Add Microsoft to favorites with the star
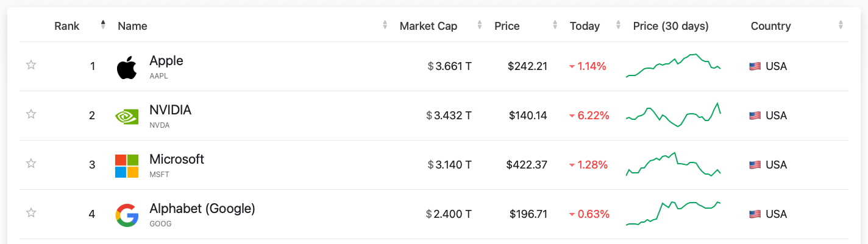 point(31,163)
